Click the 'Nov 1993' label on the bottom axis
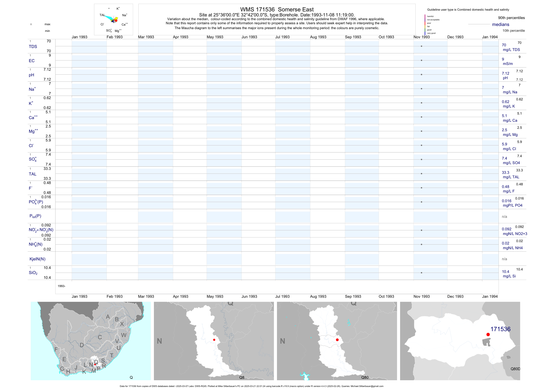Image resolution: width=554 pixels, height=392 pixels. (421, 296)
